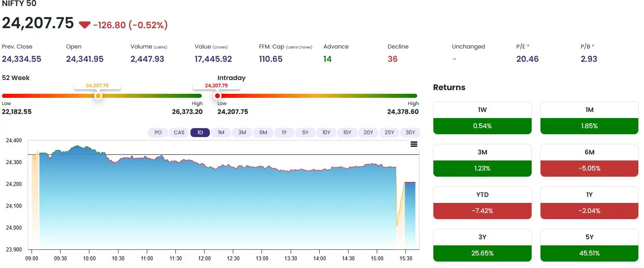Switch chart to 5Y range
644x268 pixels.
(305, 133)
